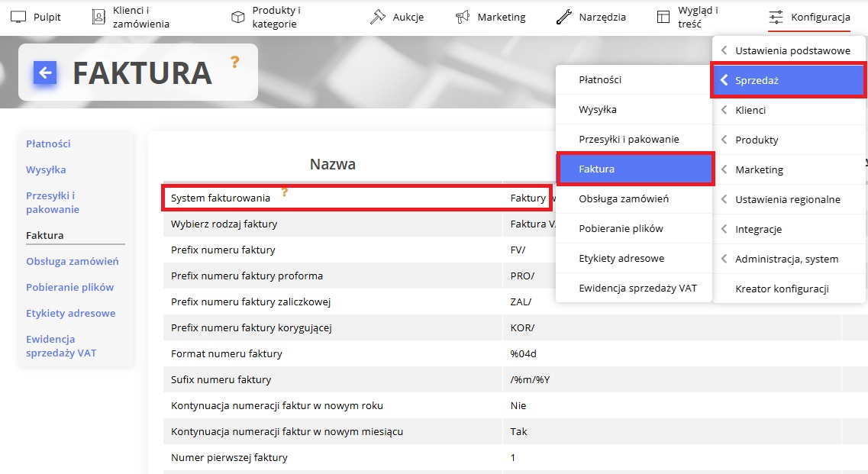Click the Prefix numeru faktury korygującej label
868x474 pixels.
[x=251, y=328]
